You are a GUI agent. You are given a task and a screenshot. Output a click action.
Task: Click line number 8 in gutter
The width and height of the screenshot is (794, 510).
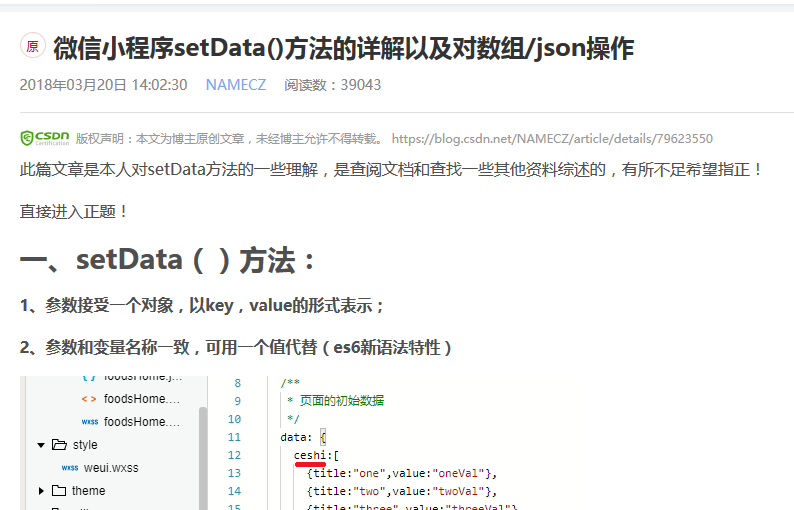[x=237, y=383]
